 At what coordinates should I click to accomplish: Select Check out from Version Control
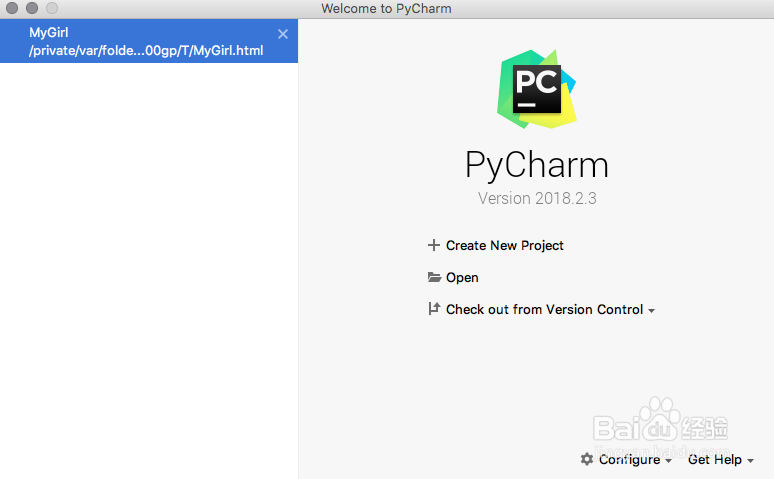point(544,309)
